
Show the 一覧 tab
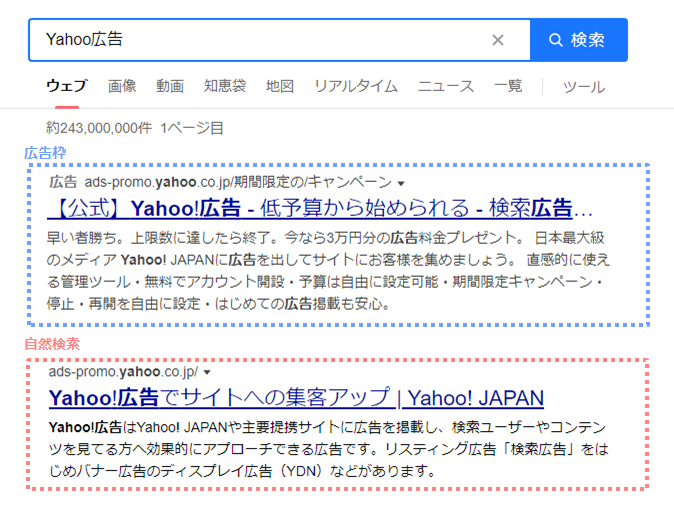tap(509, 86)
